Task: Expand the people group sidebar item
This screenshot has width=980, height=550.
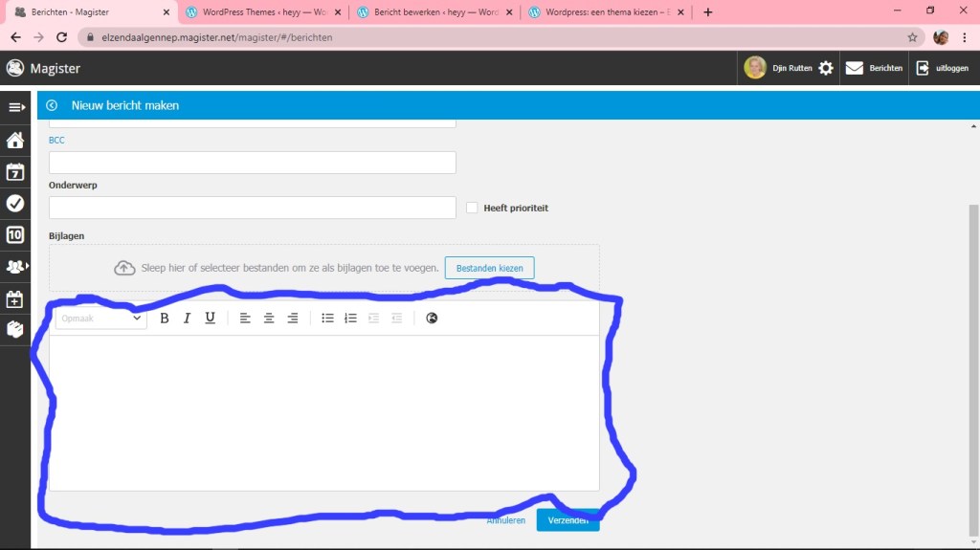Action: pos(15,267)
